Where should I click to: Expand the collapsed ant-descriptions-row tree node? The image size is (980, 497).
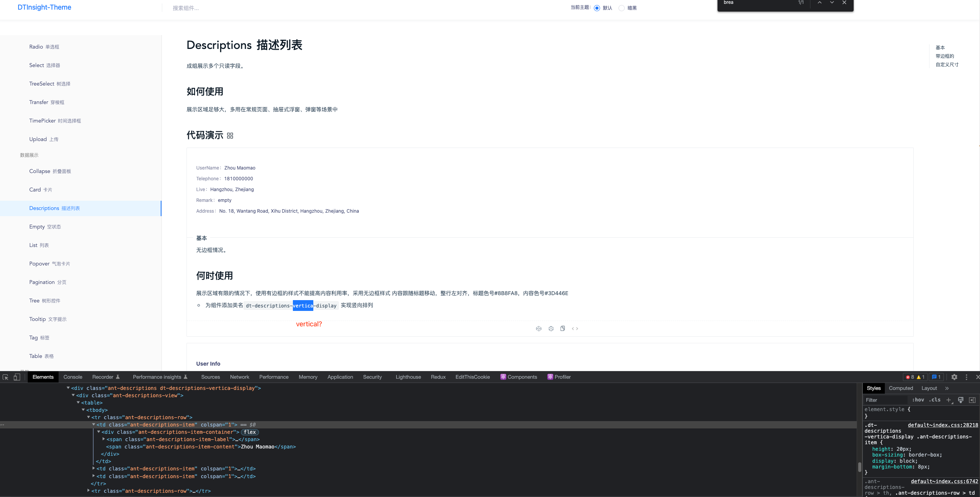click(x=89, y=491)
